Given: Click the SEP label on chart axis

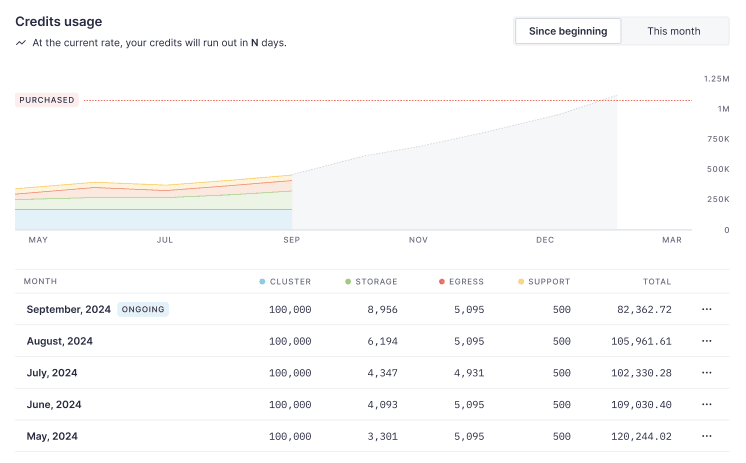Looking at the screenshot, I should tap(292, 240).
